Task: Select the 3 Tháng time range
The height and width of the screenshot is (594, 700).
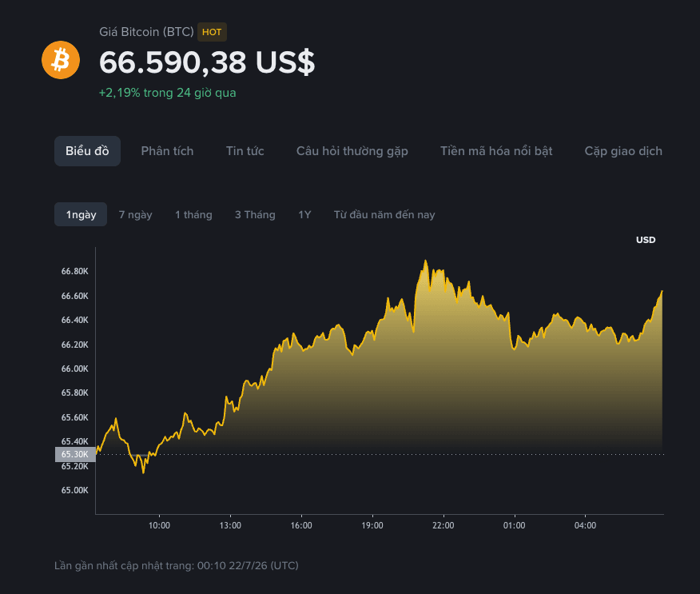Action: [255, 215]
